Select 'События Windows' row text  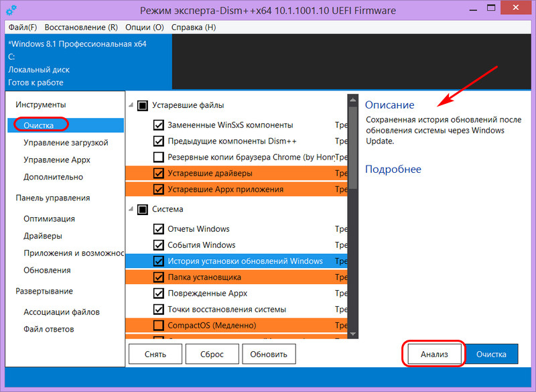(202, 245)
